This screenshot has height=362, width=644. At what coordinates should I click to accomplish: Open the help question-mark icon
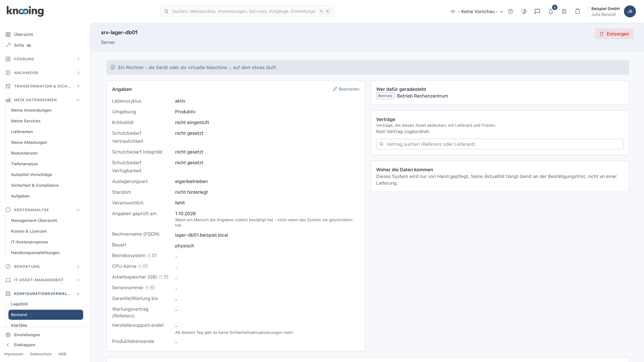point(511,11)
